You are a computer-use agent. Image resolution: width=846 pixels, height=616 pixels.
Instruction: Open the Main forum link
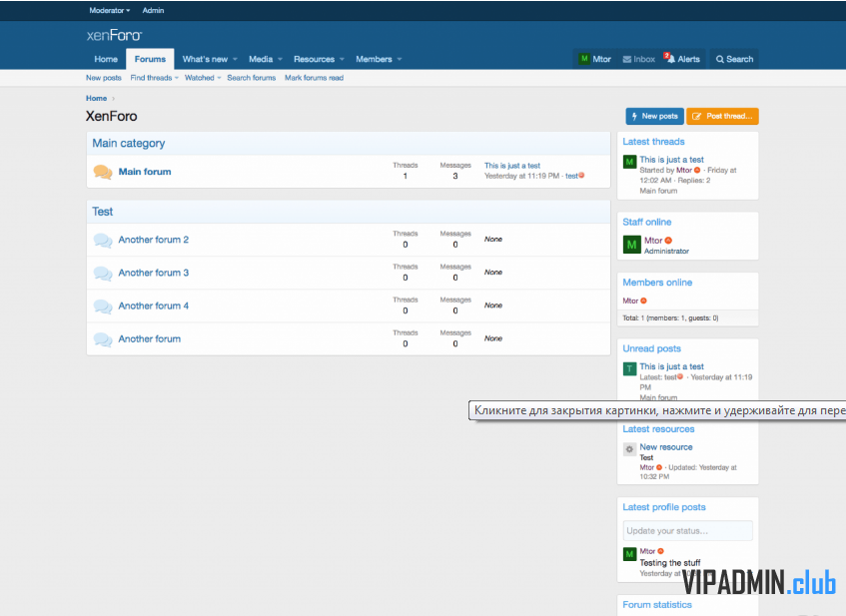point(145,172)
